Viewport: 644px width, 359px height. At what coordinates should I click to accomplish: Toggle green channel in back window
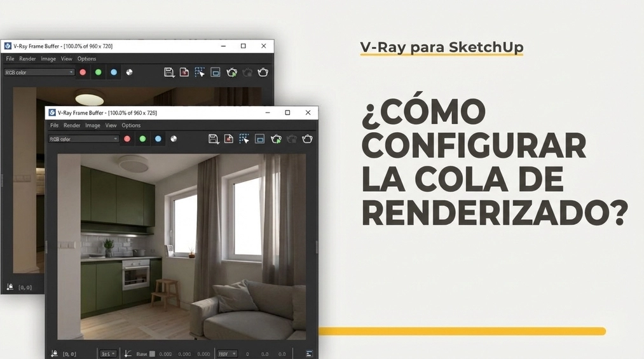[98, 72]
